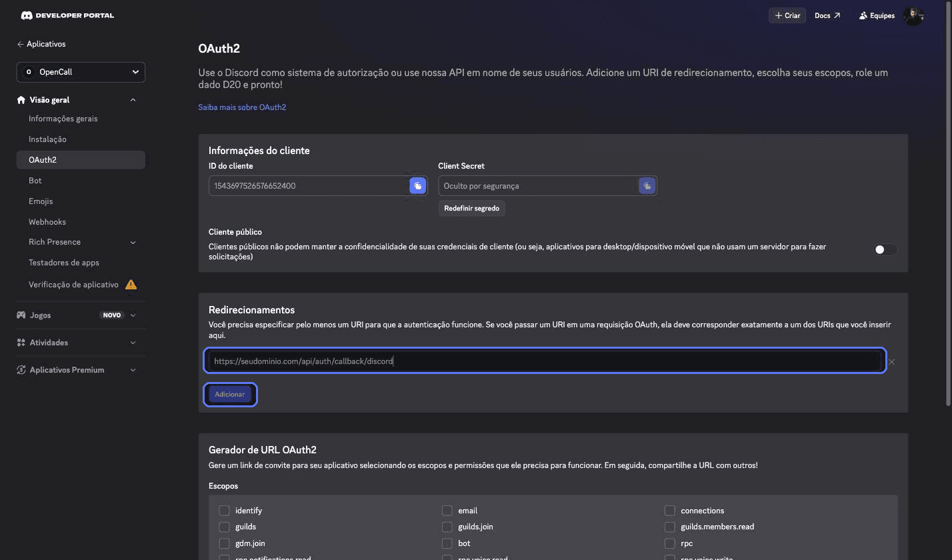Click the Aplicativos Premium icon
Viewport: 952px width, 560px height.
coord(21,370)
